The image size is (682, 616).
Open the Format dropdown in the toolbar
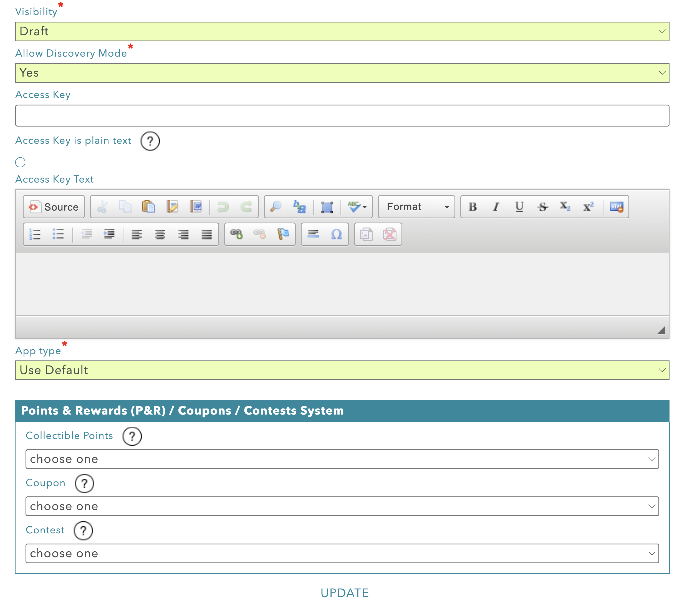point(416,207)
